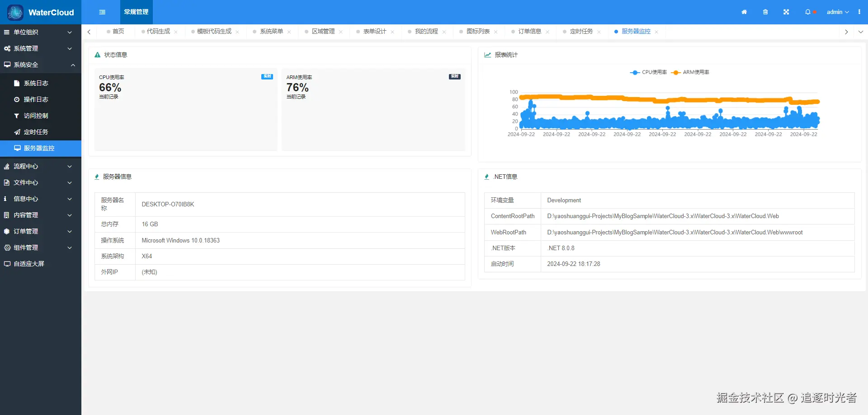Close the 服务器监控 tab

[x=656, y=32]
